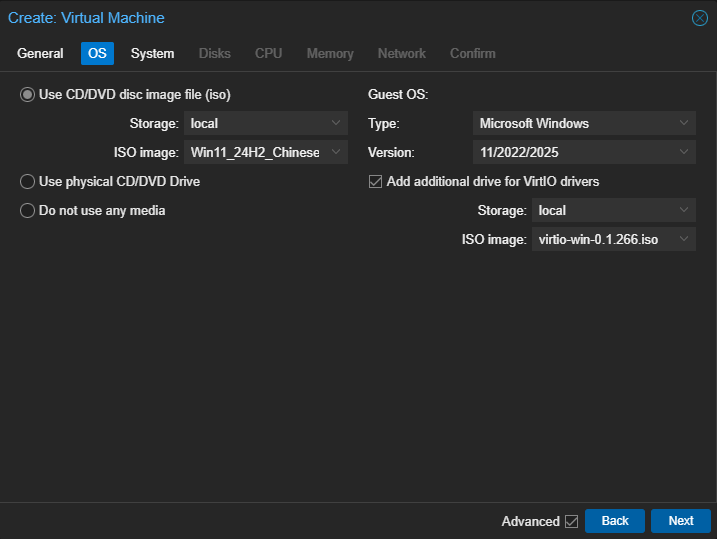Open Guest OS Type dropdown
The image size is (717, 539).
click(x=684, y=124)
